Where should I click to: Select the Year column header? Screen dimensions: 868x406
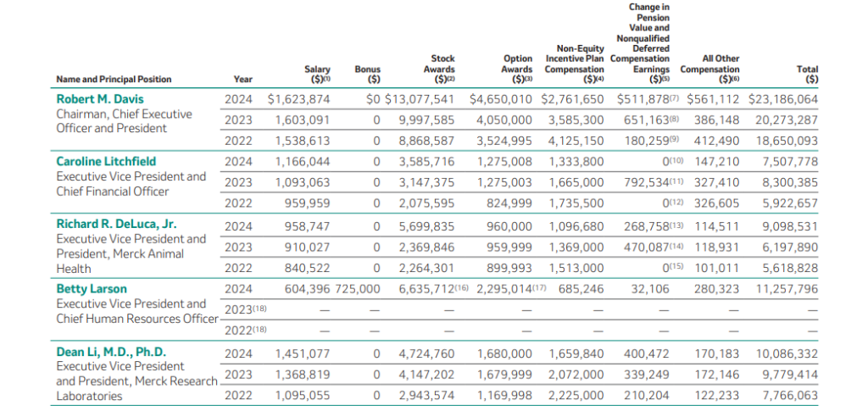[242, 80]
